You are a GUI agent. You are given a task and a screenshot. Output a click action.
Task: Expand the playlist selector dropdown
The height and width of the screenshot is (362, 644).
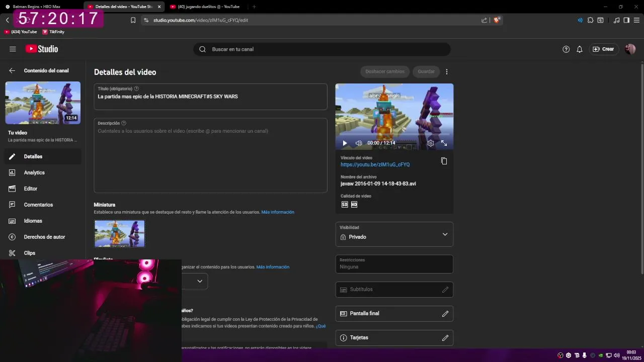tap(200, 281)
